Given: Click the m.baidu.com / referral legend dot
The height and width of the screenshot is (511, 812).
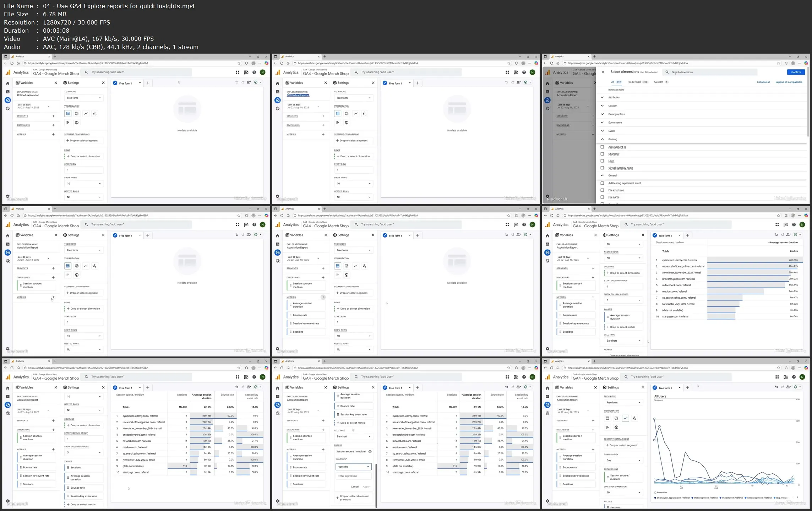Looking at the screenshot, I should (721, 498).
